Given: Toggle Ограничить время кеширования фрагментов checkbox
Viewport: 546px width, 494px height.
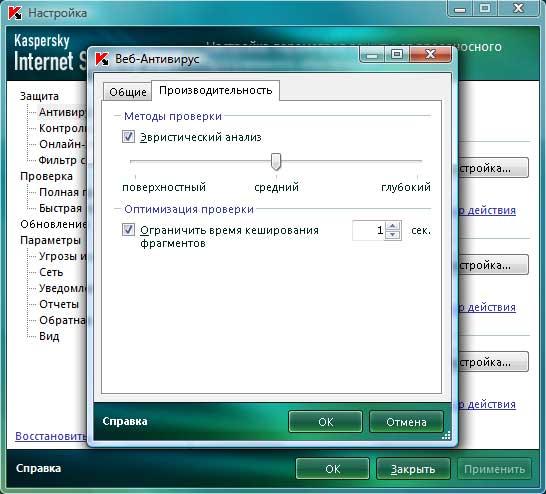Looking at the screenshot, I should point(128,230).
